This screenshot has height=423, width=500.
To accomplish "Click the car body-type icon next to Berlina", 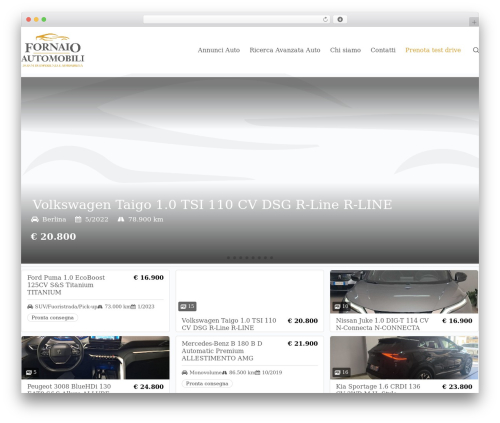I will [x=35, y=219].
